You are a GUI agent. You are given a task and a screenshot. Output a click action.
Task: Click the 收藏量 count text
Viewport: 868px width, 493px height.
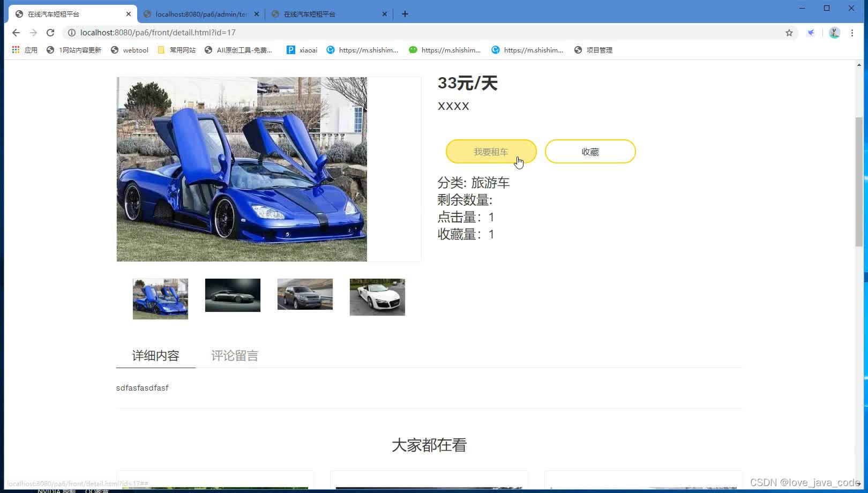click(x=466, y=234)
